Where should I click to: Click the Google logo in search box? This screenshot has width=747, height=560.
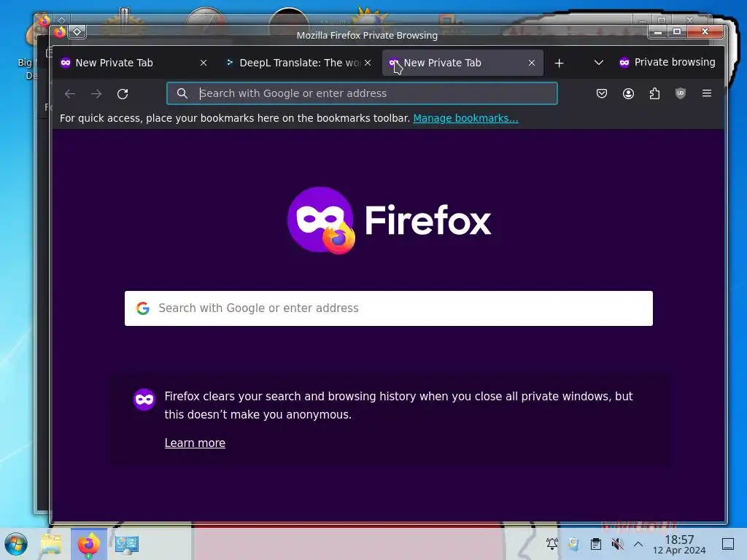click(x=143, y=308)
